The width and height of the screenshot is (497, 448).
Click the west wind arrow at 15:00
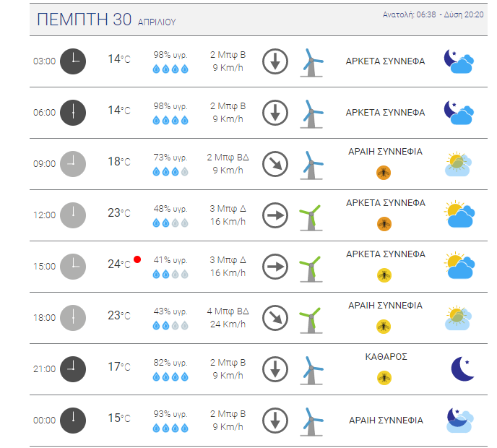[275, 267]
